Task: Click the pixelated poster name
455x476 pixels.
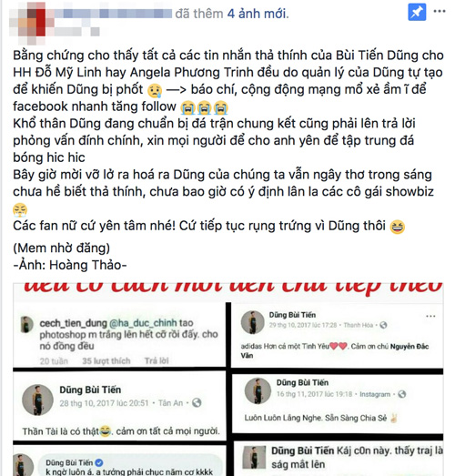Action: point(113,14)
